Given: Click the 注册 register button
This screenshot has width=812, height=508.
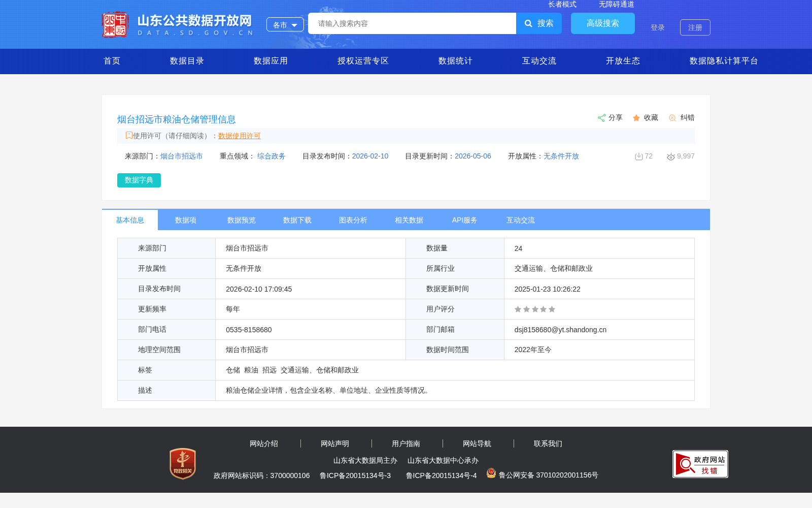Looking at the screenshot, I should click(x=695, y=27).
